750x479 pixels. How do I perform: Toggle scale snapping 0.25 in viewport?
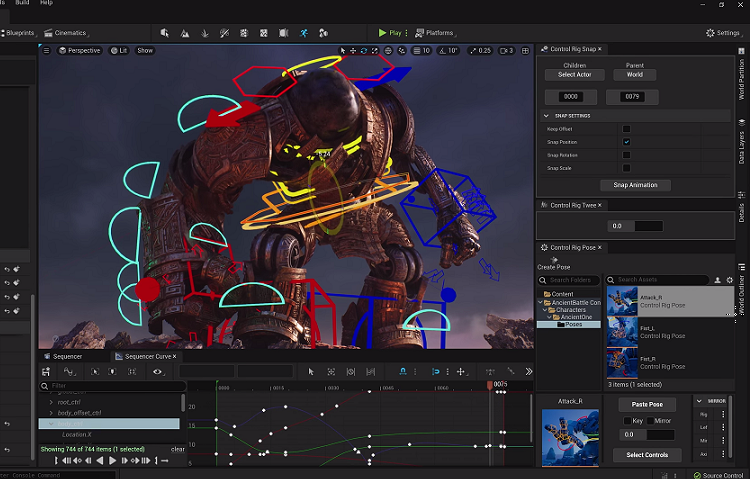480,51
